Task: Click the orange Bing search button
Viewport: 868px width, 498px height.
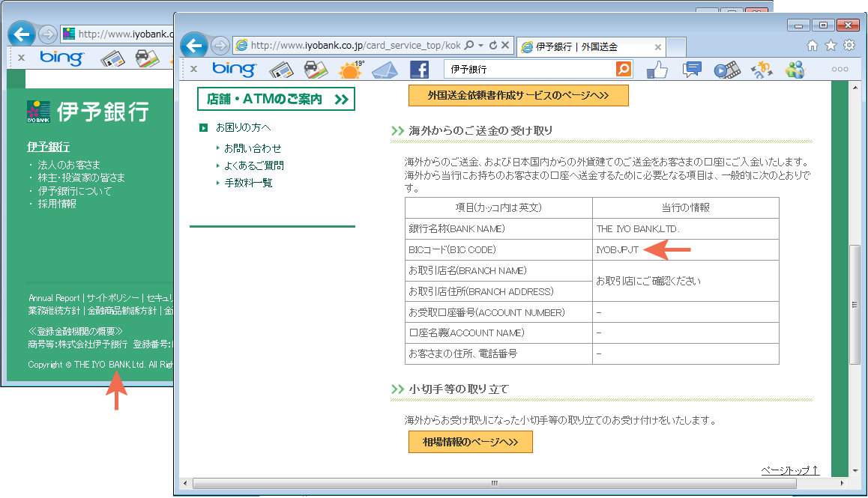Action: click(x=624, y=69)
